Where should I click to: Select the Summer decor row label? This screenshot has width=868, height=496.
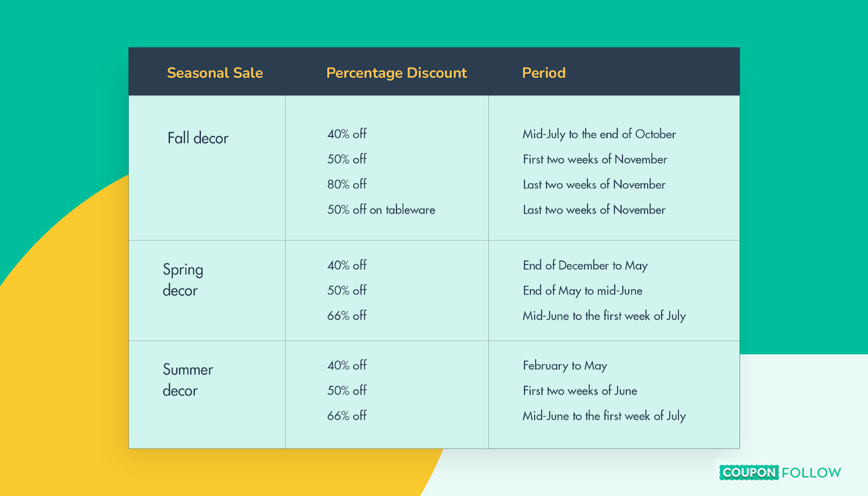[188, 380]
